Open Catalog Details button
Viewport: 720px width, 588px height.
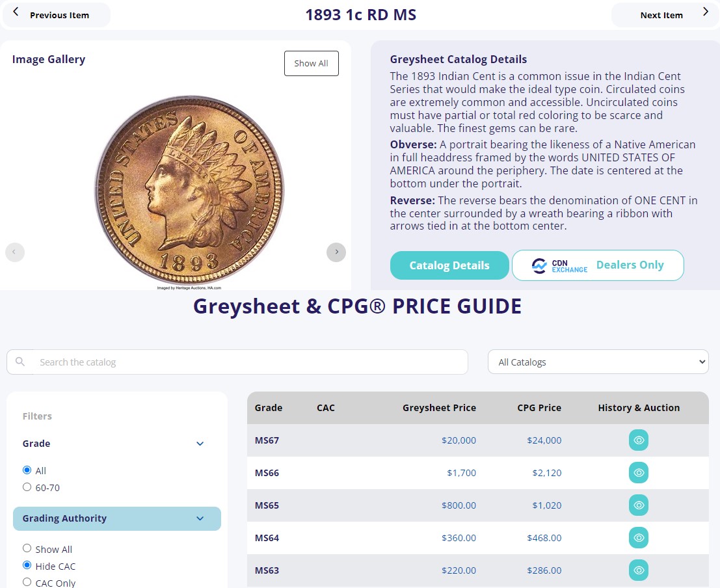point(449,265)
